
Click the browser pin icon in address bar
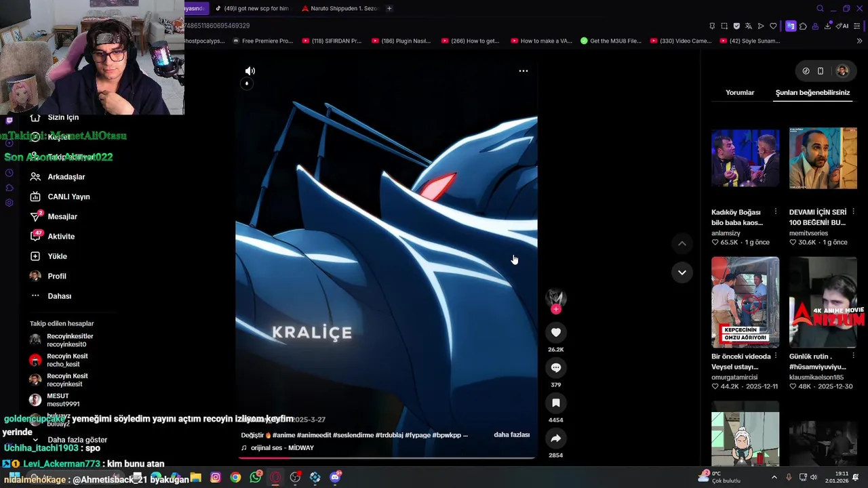coord(712,26)
